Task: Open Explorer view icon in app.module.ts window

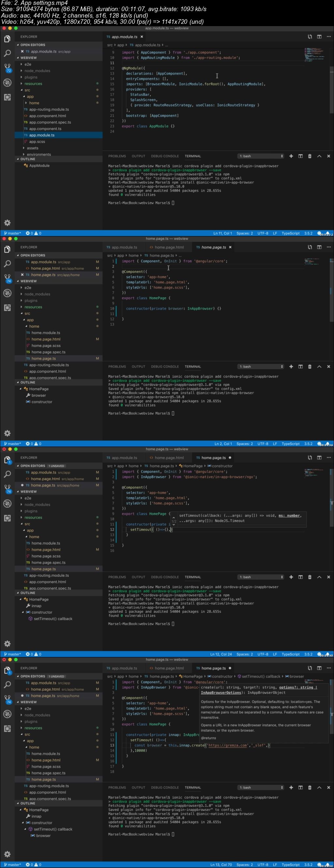Action: (x=7, y=39)
